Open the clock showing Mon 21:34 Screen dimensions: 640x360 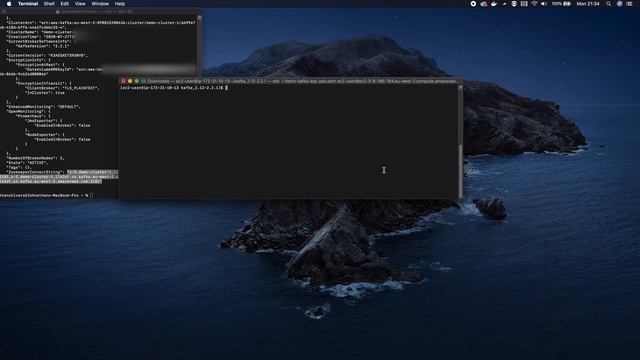point(588,4)
